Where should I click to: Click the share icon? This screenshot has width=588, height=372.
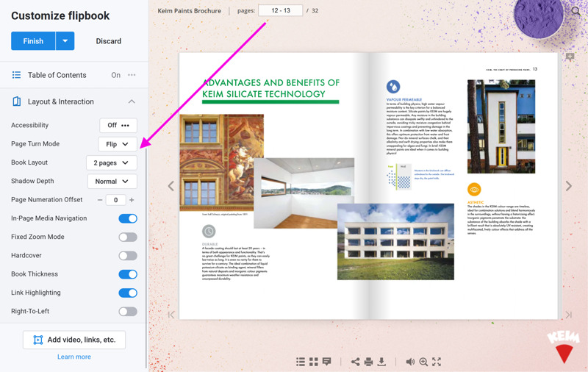355,362
